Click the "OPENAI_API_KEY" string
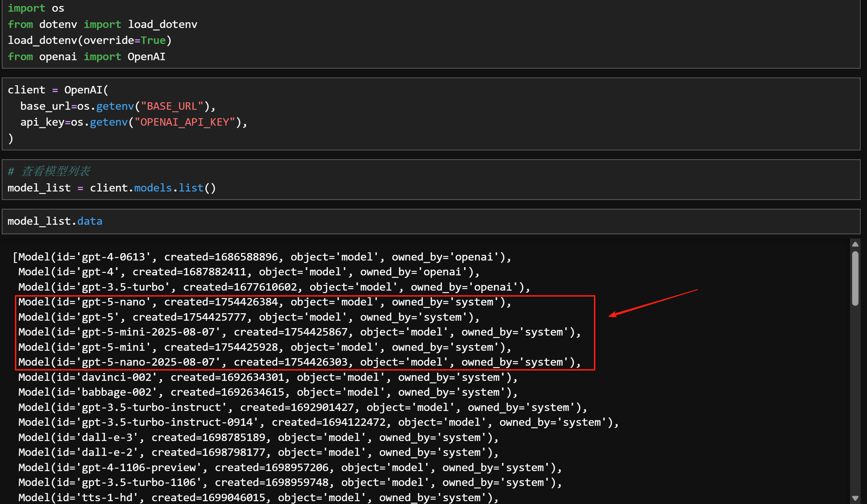 pos(185,122)
